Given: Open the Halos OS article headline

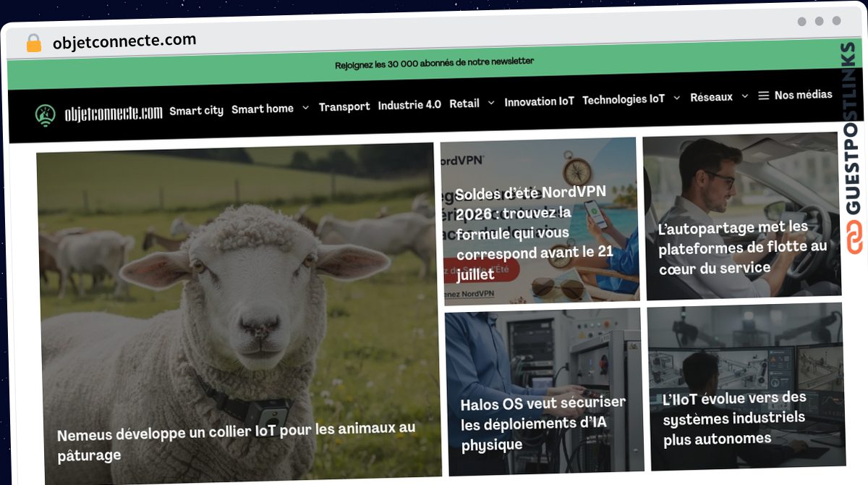Looking at the screenshot, I should point(543,423).
